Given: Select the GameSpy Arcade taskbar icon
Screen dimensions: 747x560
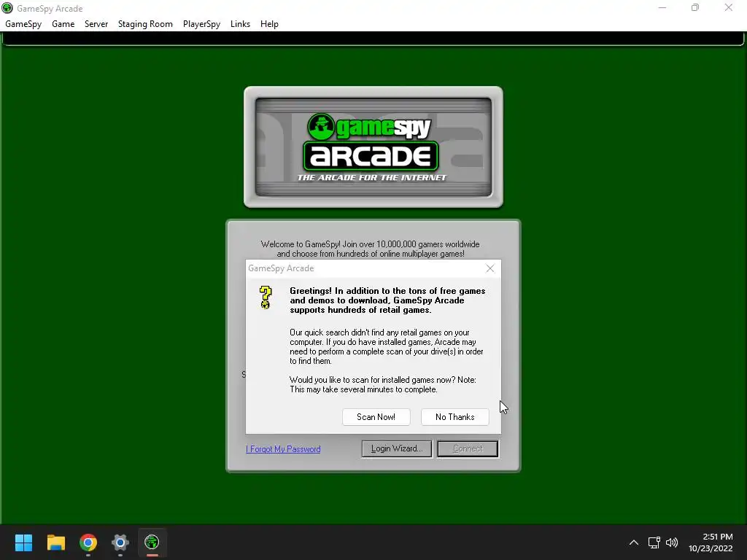Looking at the screenshot, I should [152, 542].
